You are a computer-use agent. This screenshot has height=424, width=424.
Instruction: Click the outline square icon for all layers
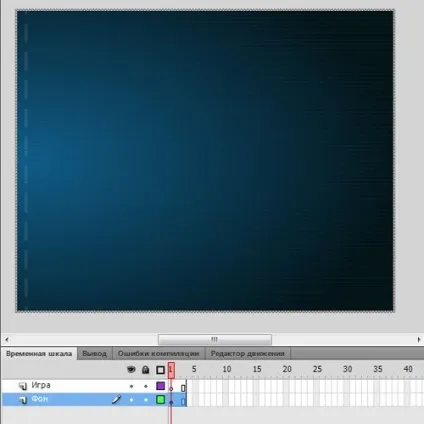[160, 370]
